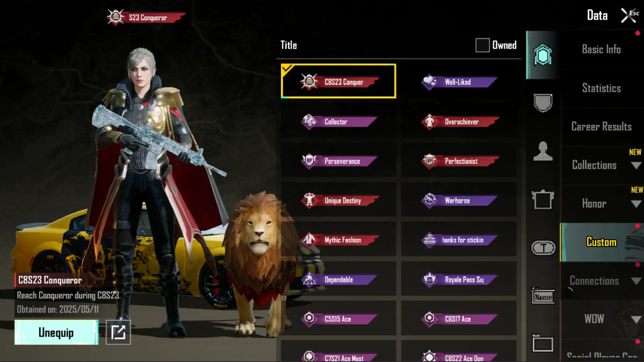
Task: Open the Basic Info tab
Action: (x=601, y=49)
